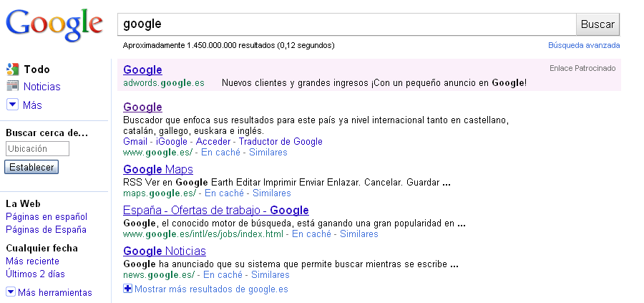Viewport: 644px width, 303px height.
Task: Open Más herramientas link
Action: pos(55,293)
